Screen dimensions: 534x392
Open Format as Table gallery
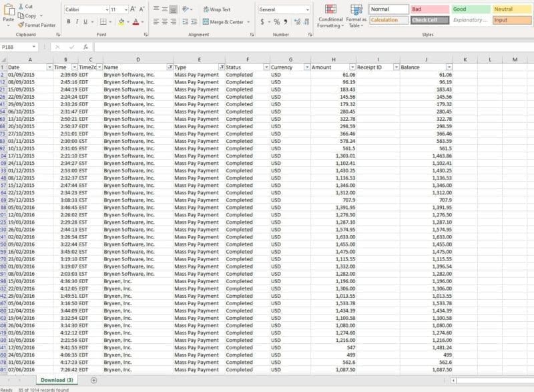[356, 16]
